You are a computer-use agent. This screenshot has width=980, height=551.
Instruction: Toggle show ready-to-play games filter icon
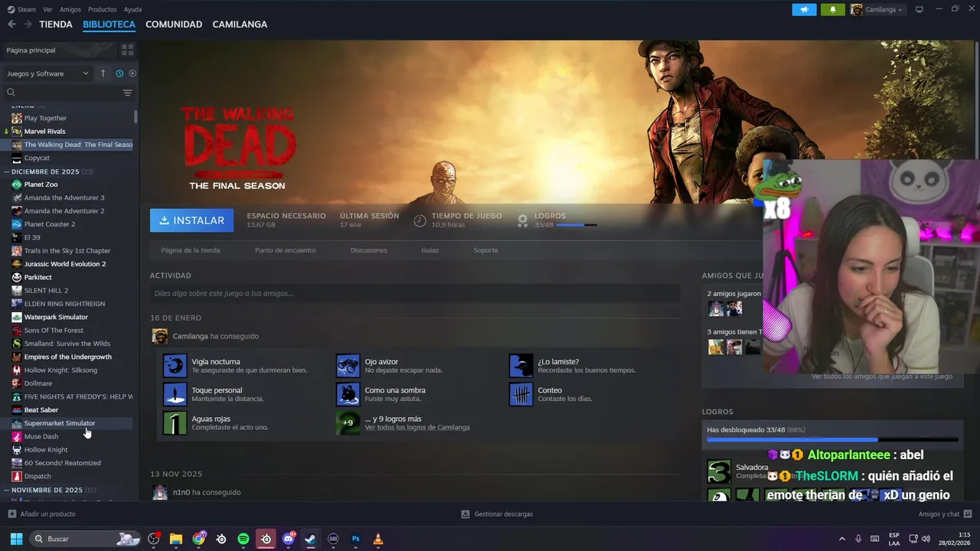(x=132, y=73)
